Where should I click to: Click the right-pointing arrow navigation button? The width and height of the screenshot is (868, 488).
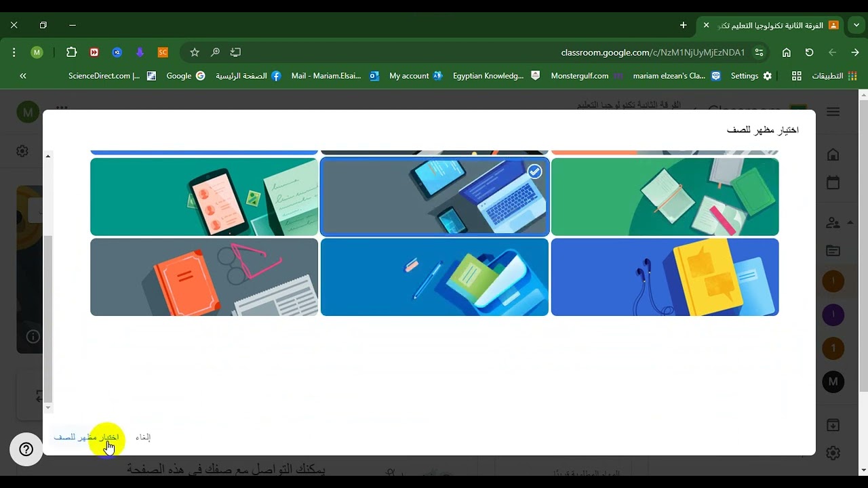pos(855,52)
